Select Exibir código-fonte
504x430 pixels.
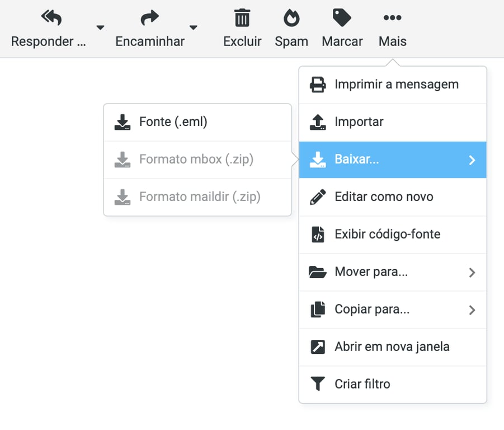pos(393,235)
